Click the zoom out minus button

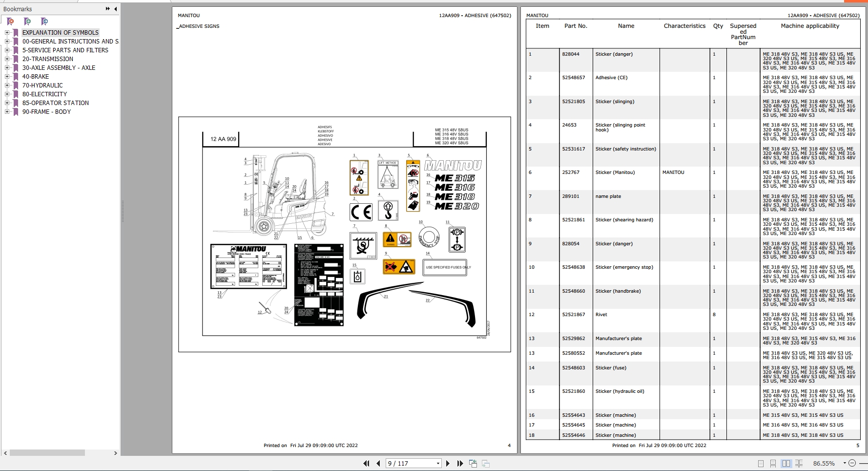click(852, 463)
